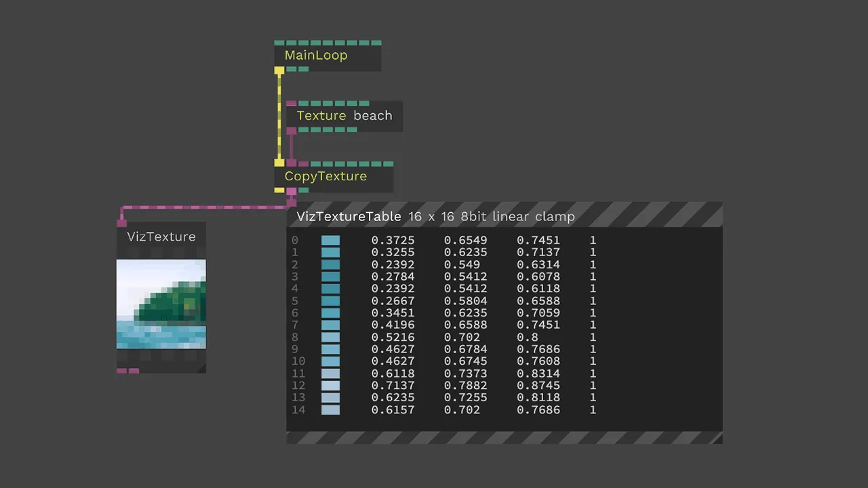Image resolution: width=868 pixels, height=488 pixels.
Task: Click the 0.8745 value in row 12
Action: pyautogui.click(x=538, y=386)
